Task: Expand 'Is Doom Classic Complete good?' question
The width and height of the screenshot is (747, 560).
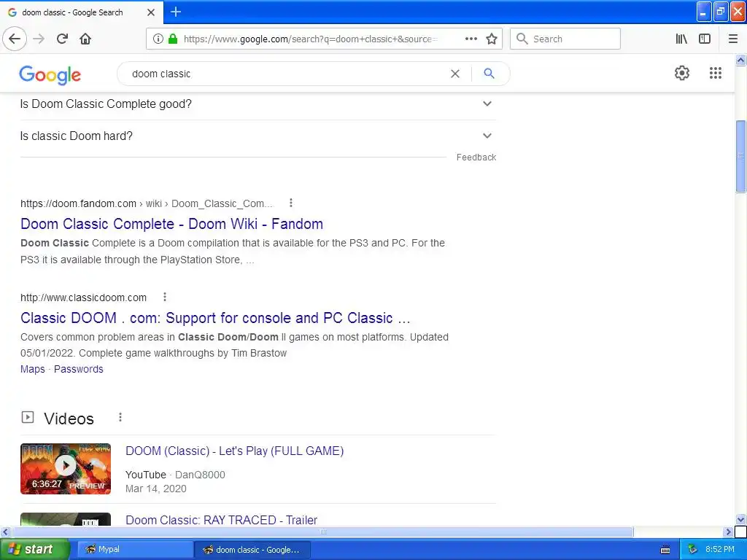Action: 258,104
